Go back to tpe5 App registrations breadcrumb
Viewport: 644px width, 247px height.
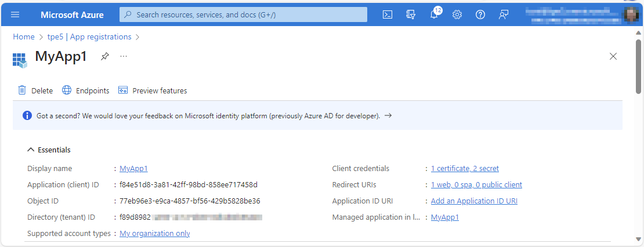pos(89,37)
